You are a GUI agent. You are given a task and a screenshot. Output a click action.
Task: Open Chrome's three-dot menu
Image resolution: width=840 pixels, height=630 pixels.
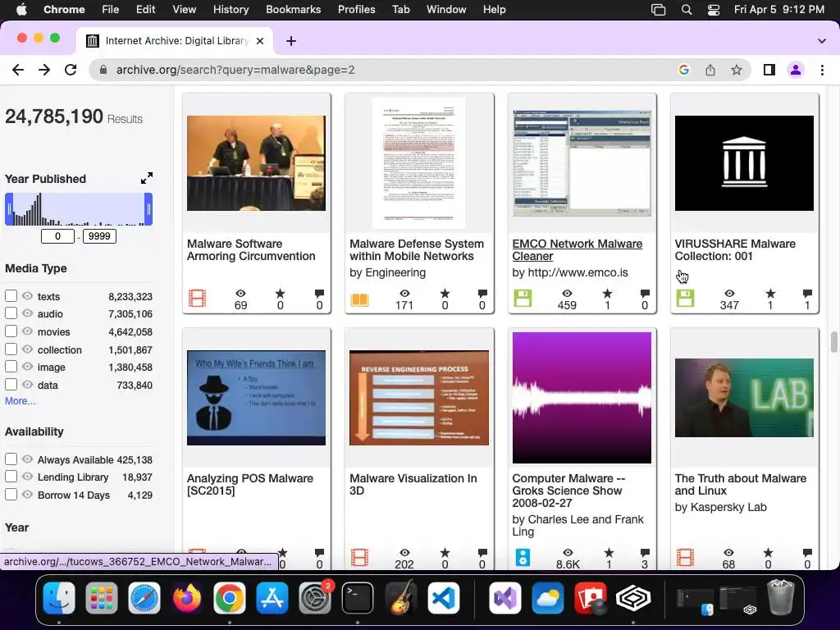(x=822, y=70)
